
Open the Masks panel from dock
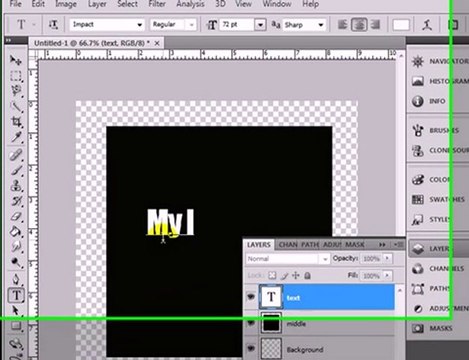[432, 329]
